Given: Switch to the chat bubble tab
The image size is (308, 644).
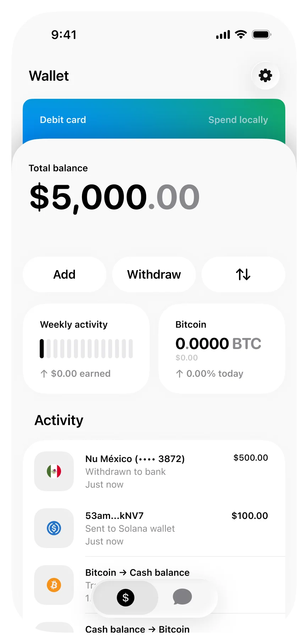Looking at the screenshot, I should pyautogui.click(x=182, y=597).
